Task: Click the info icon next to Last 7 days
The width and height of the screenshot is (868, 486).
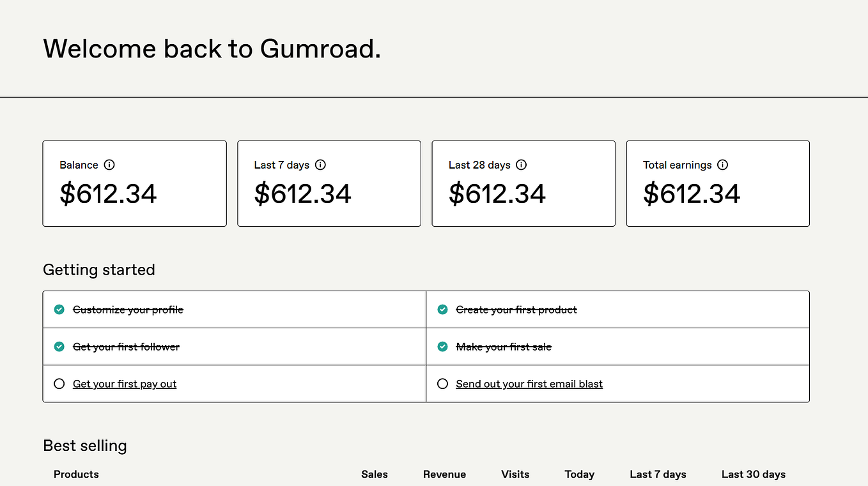Action: click(321, 165)
